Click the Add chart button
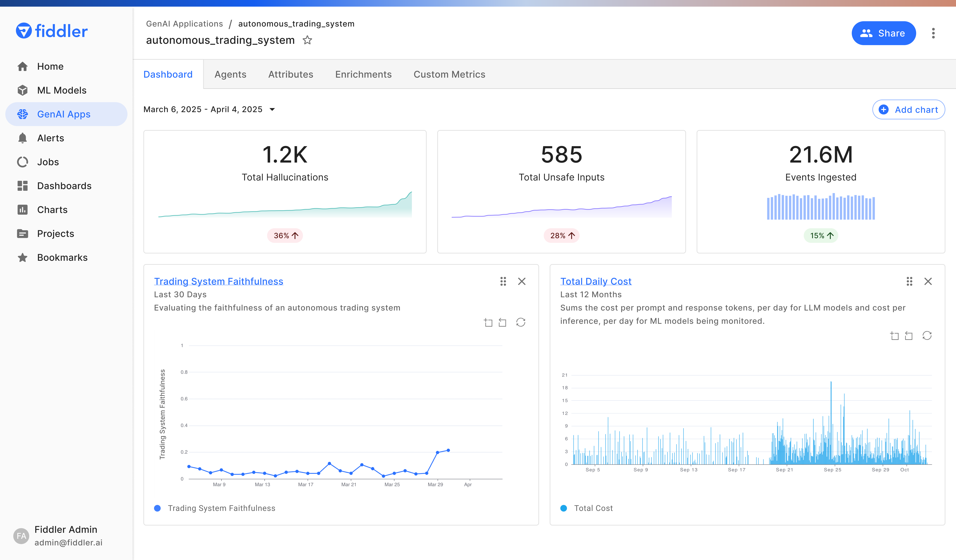The width and height of the screenshot is (956, 560). 908,110
